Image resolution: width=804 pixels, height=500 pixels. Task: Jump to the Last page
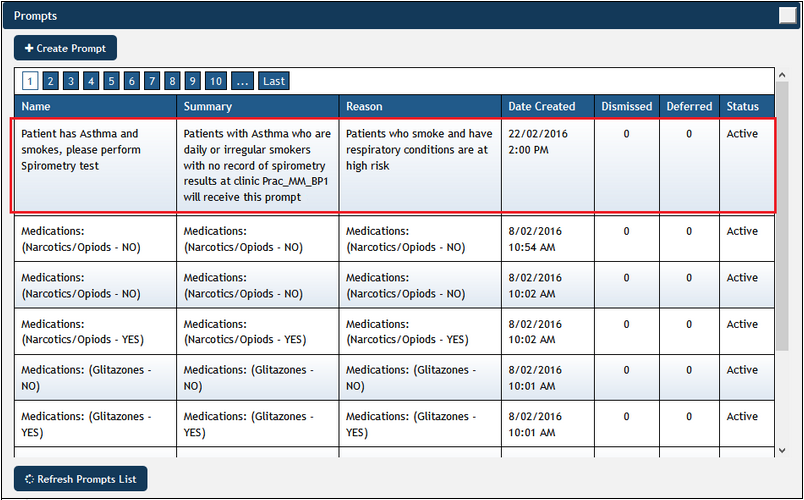click(x=274, y=81)
